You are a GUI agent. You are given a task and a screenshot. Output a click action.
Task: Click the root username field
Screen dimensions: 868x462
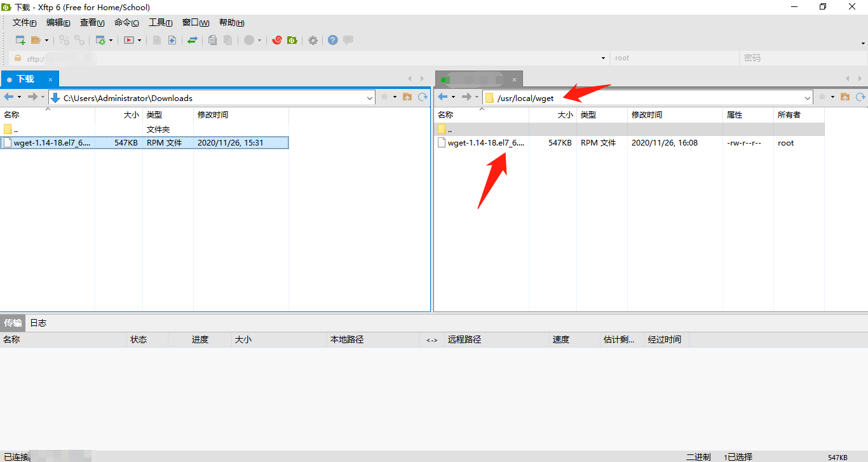(674, 58)
